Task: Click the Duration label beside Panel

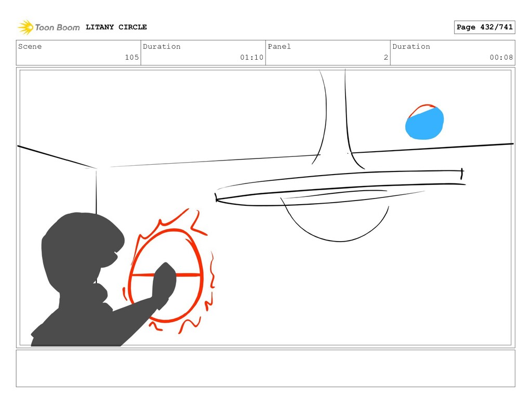Action: pos(411,46)
